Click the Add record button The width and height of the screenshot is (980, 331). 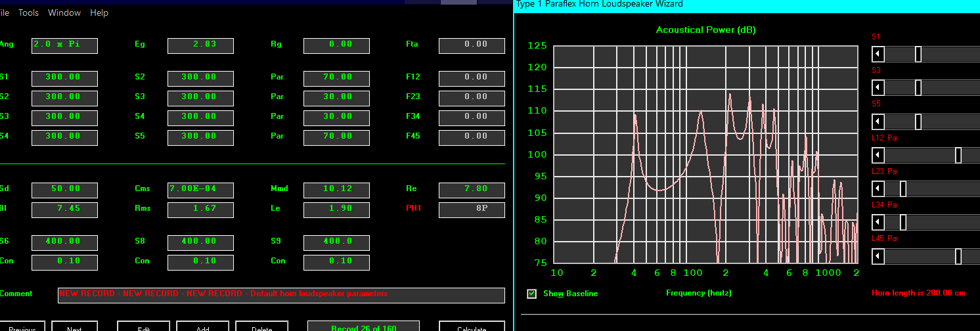pyautogui.click(x=202, y=326)
